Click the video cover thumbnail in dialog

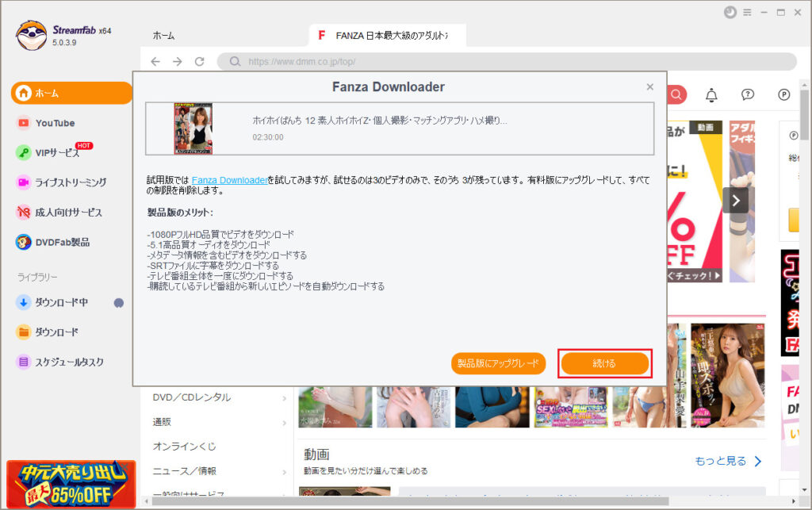tap(193, 128)
